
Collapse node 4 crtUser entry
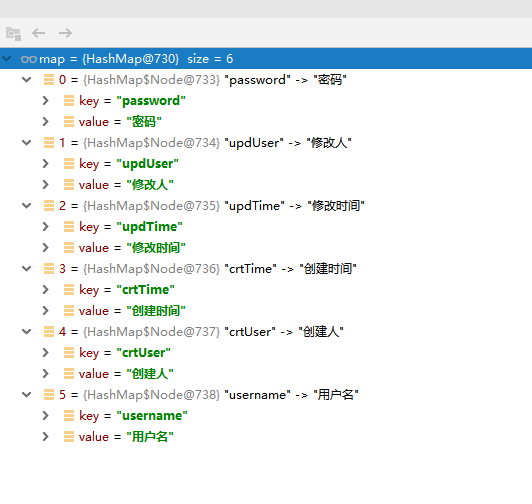(x=26, y=332)
